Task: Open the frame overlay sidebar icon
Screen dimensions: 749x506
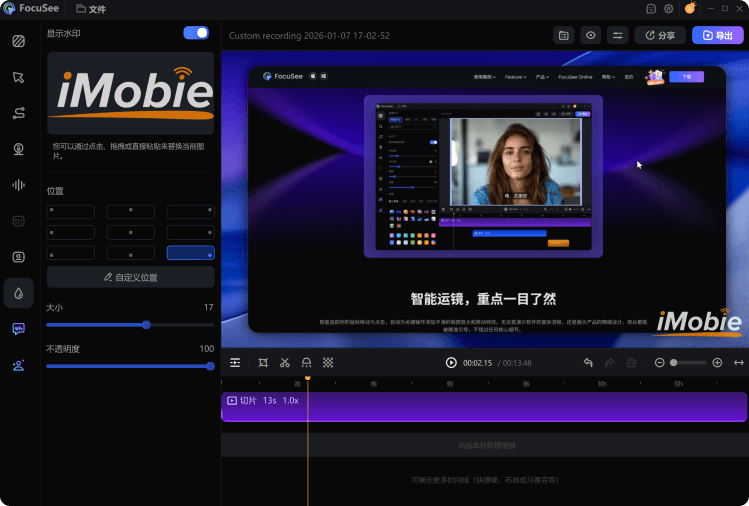Action: tap(19, 257)
